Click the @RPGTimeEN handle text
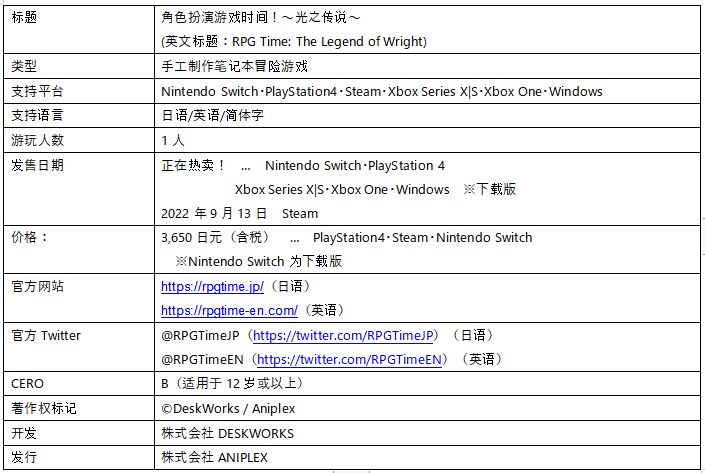The width and height of the screenshot is (705, 473). 202,359
